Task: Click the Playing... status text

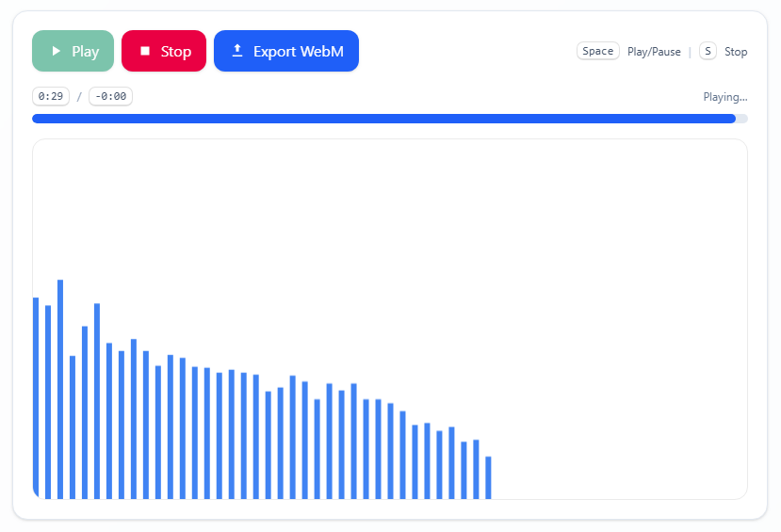Action: tap(725, 97)
